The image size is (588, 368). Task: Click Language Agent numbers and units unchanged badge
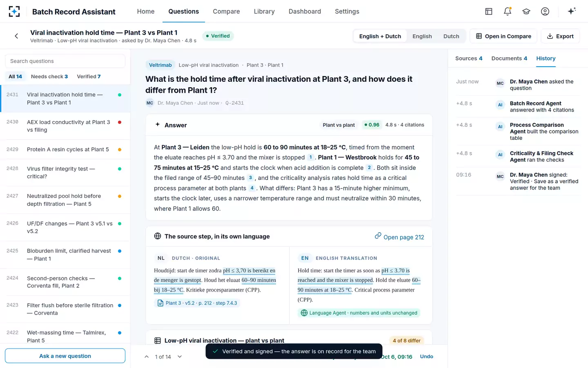click(x=359, y=313)
